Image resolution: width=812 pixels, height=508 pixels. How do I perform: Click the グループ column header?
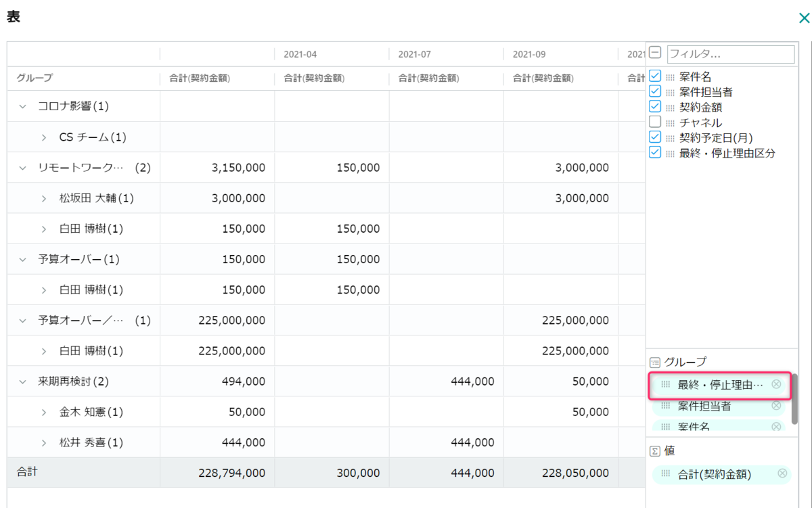(x=35, y=78)
